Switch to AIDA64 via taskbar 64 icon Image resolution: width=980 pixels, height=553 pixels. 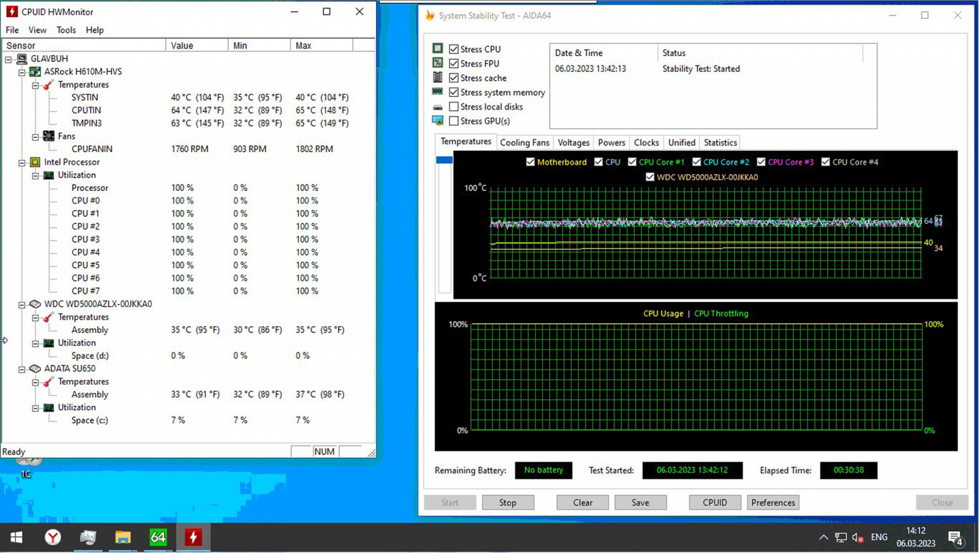(158, 538)
